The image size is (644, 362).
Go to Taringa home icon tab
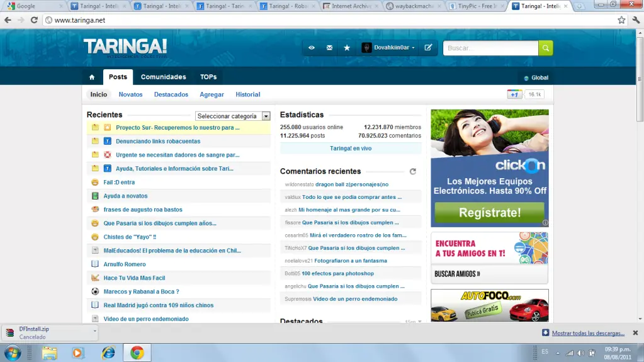tap(92, 77)
